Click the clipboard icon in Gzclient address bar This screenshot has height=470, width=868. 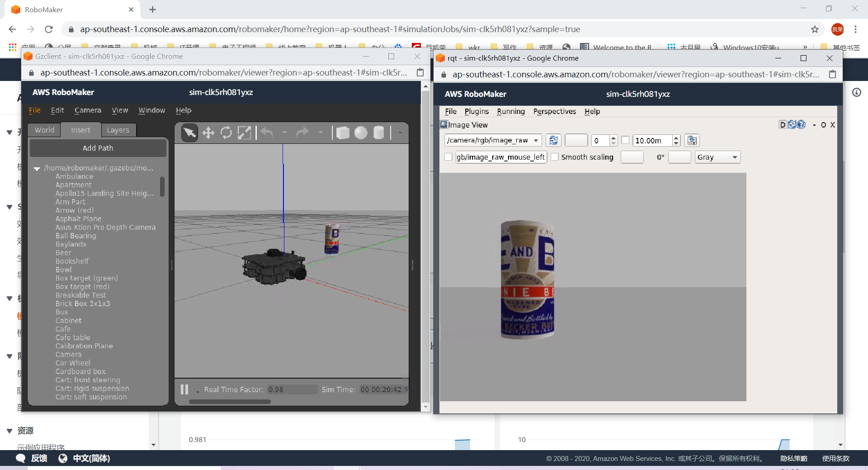(x=420, y=72)
